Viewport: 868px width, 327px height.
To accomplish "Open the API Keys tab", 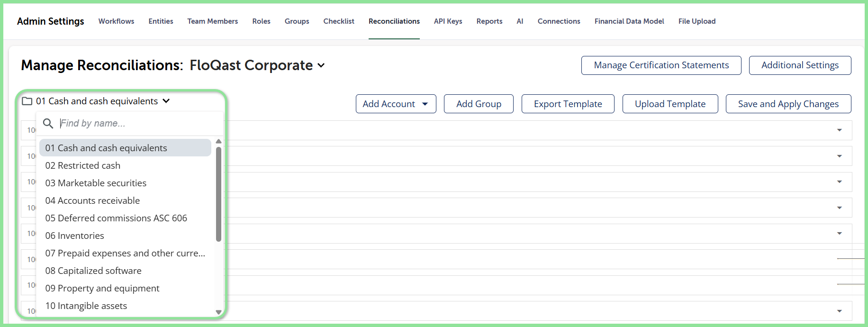I will click(x=448, y=21).
